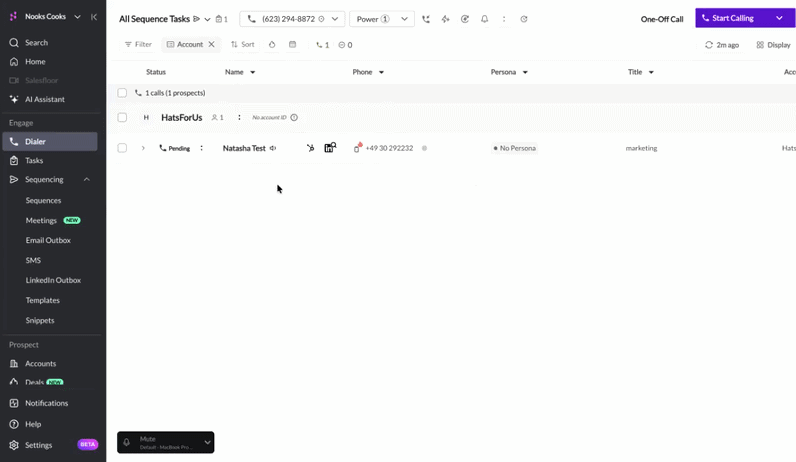Click the lightning bolt icon in top toolbar
The width and height of the screenshot is (796, 462).
[x=445, y=19]
